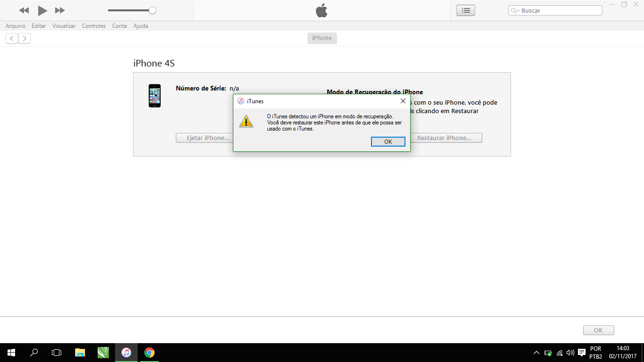Open search options magnifier dropdown
The height and width of the screenshot is (362, 644).
[x=515, y=10]
